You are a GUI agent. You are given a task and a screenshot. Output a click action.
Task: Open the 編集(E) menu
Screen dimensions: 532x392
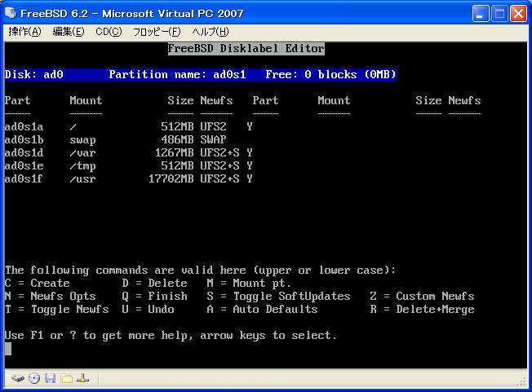[69, 32]
